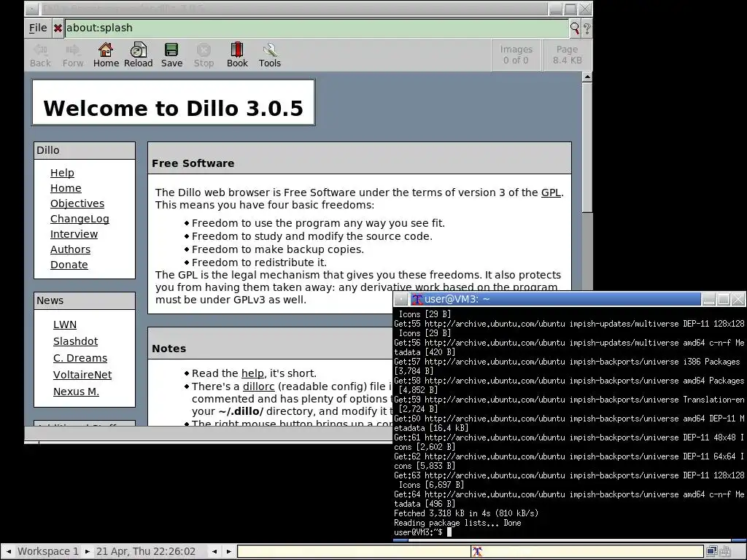
Task: Open the Authors link
Action: coord(70,249)
